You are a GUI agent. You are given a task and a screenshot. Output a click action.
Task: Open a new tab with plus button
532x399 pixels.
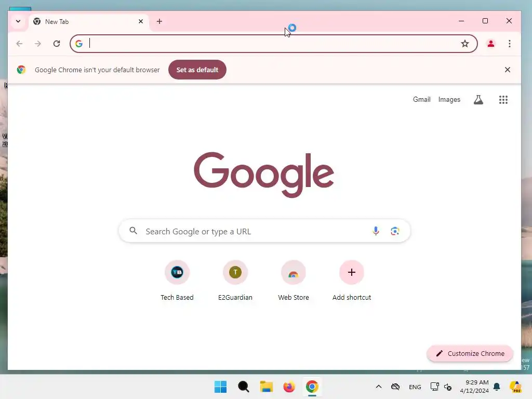point(159,21)
